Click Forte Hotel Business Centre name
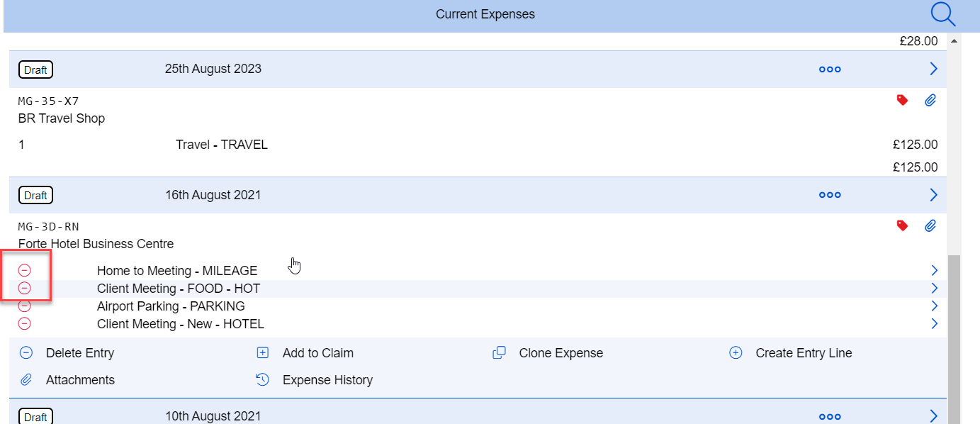Image resolution: width=980 pixels, height=424 pixels. (x=96, y=244)
